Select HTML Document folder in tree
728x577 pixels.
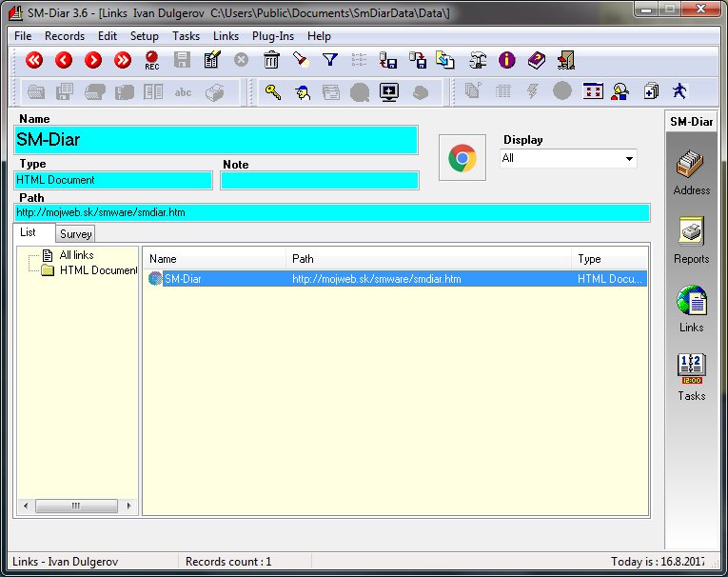click(98, 269)
